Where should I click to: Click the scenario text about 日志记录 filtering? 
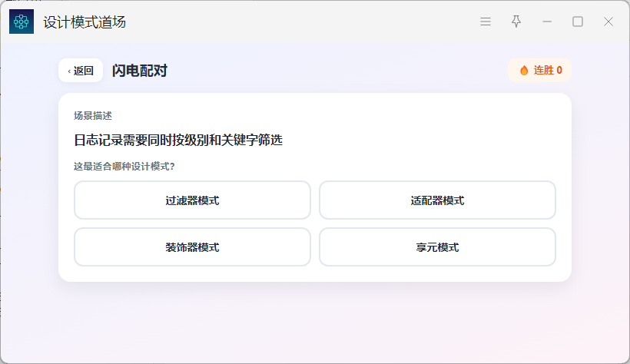[178, 141]
